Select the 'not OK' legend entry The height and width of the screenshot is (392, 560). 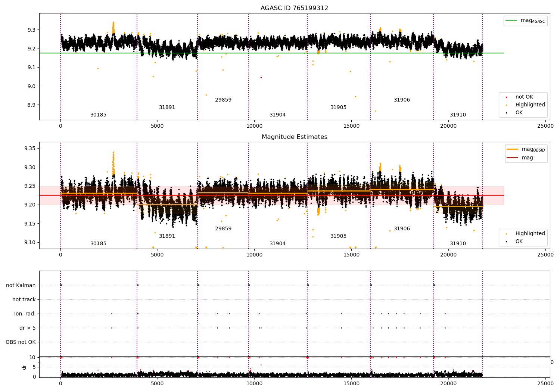524,97
